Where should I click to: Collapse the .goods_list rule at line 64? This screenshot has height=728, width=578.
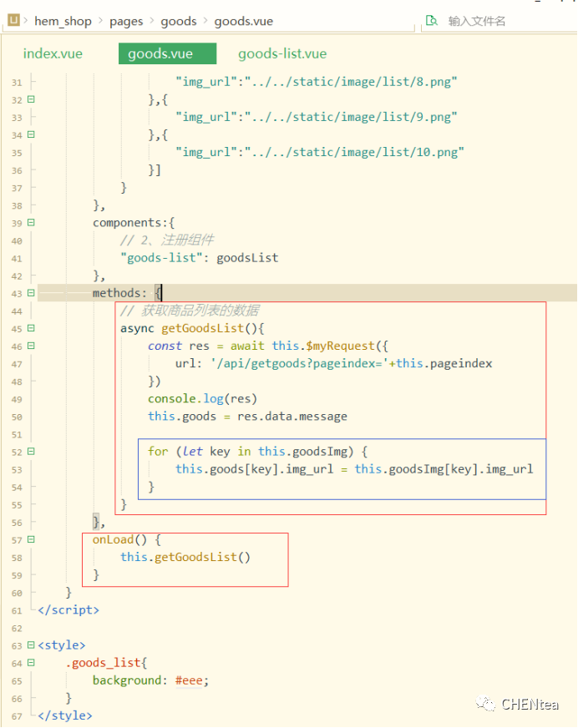[x=31, y=663]
